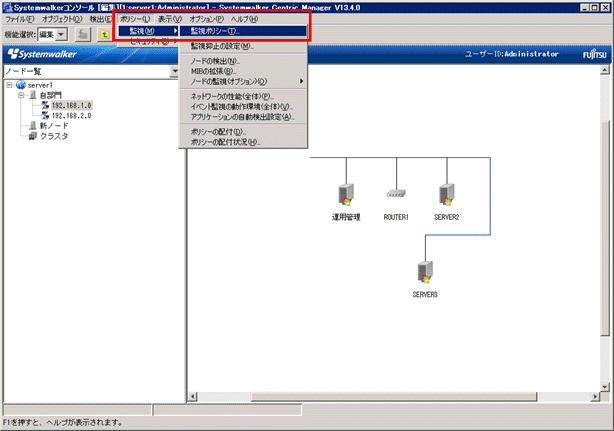The height and width of the screenshot is (431, 614).
Task: Click the map vertical scrollbar down arrow
Action: coord(605,387)
